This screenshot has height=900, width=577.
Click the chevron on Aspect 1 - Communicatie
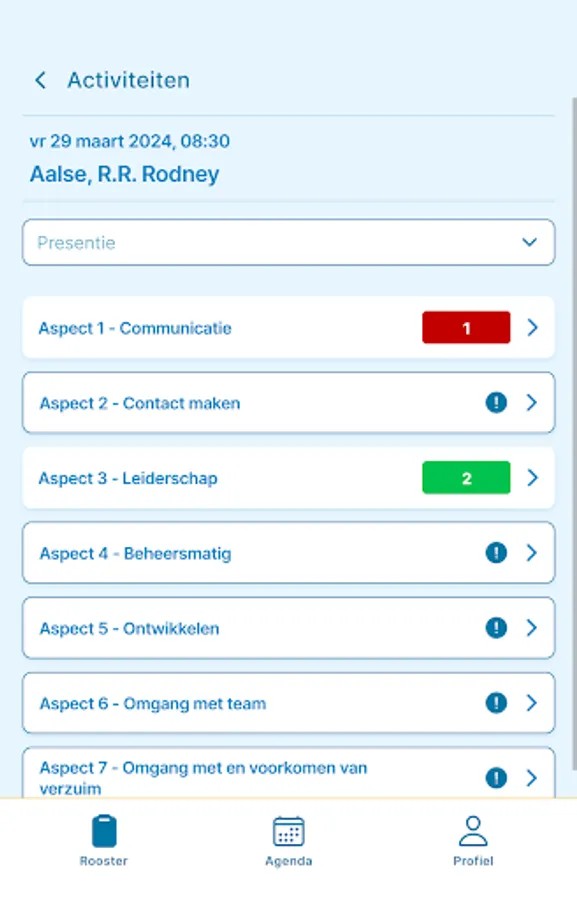click(532, 327)
